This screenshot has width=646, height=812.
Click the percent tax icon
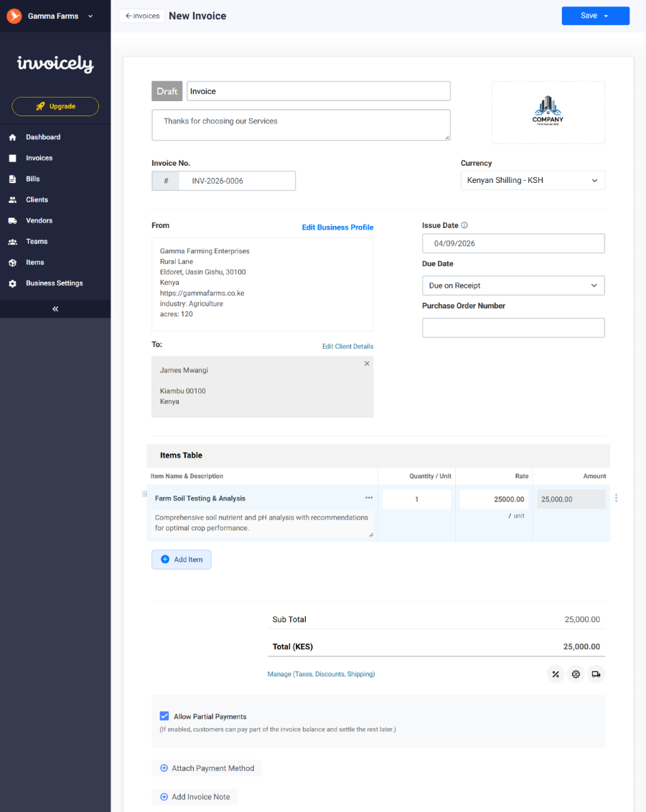click(556, 674)
